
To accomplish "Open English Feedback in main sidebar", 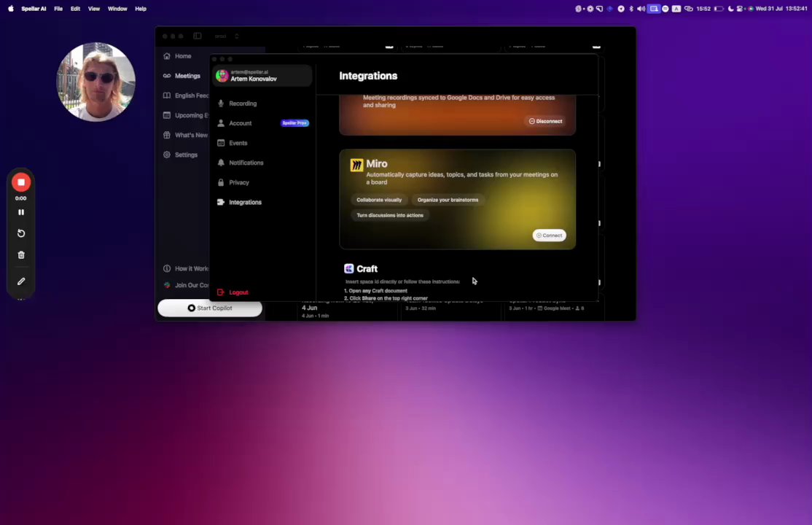I will pos(185,96).
